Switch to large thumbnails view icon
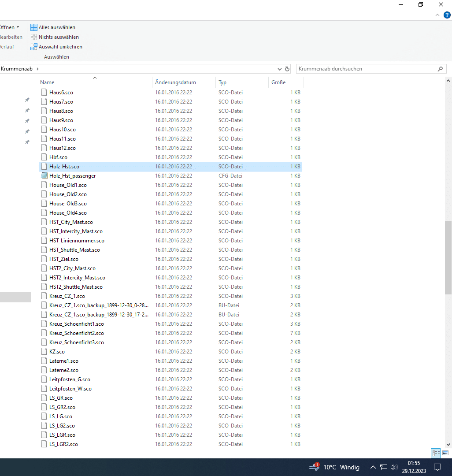Image resolution: width=452 pixels, height=476 pixels. click(445, 453)
